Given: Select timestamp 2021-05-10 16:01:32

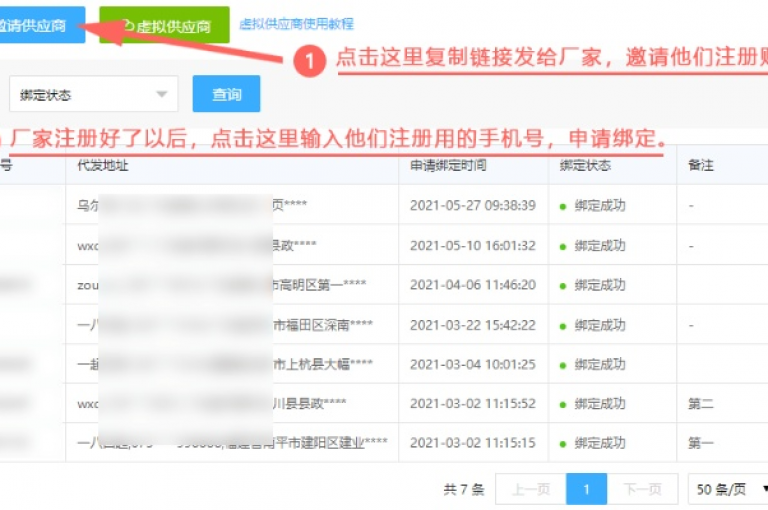Looking at the screenshot, I should (x=473, y=245).
